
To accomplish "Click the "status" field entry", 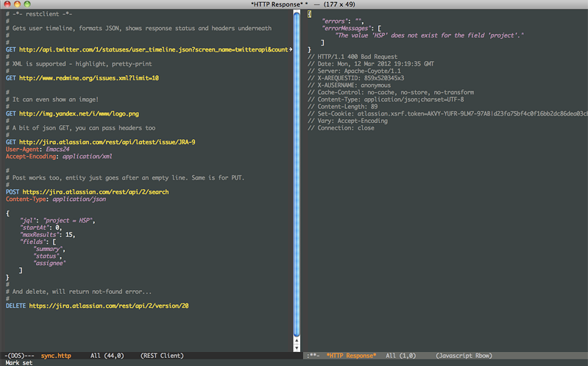I will coord(48,256).
